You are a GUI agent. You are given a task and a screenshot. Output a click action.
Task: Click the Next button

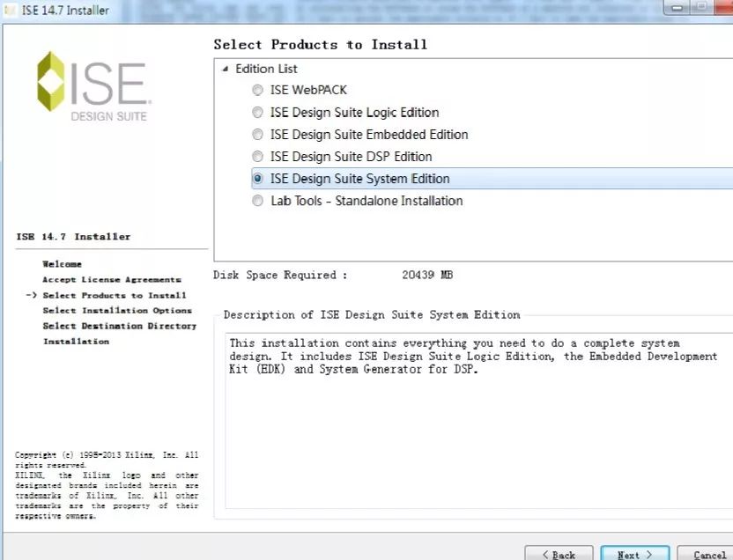tap(635, 554)
